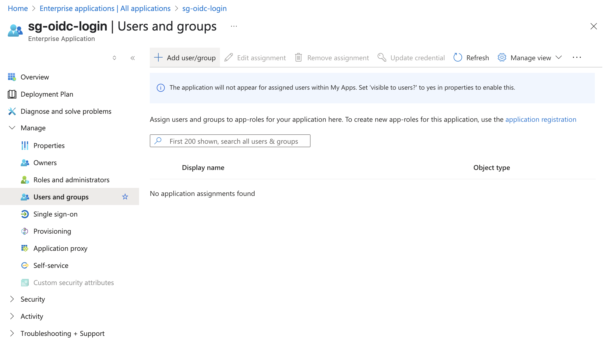605x364 pixels.
Task: Open Application proxy settings
Action: pyautogui.click(x=60, y=248)
